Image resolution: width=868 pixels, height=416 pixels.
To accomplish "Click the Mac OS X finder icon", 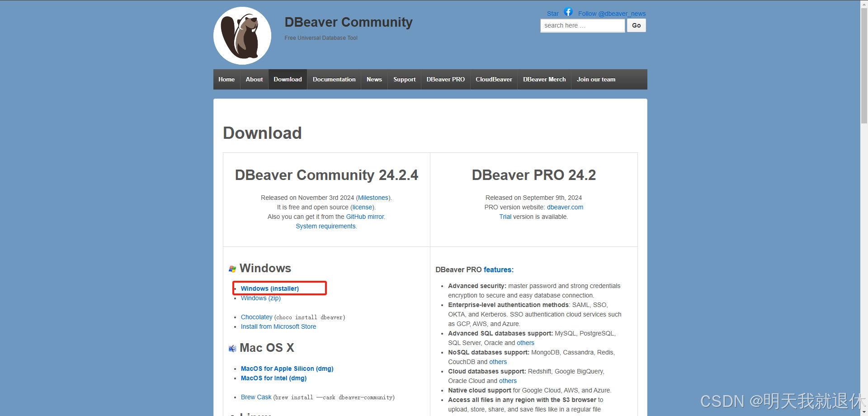I will [x=232, y=349].
